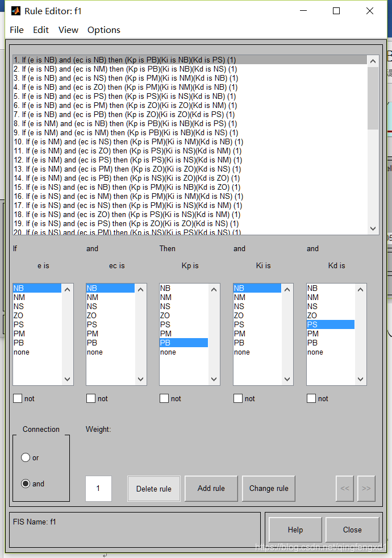This screenshot has height=558, width=392.
Task: Select PS in the Kd is list
Action: [331, 324]
